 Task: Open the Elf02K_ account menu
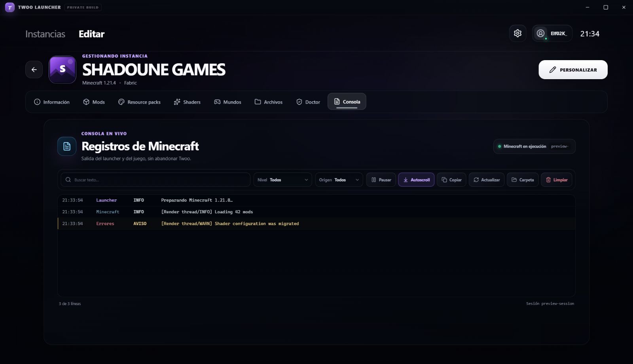(552, 33)
